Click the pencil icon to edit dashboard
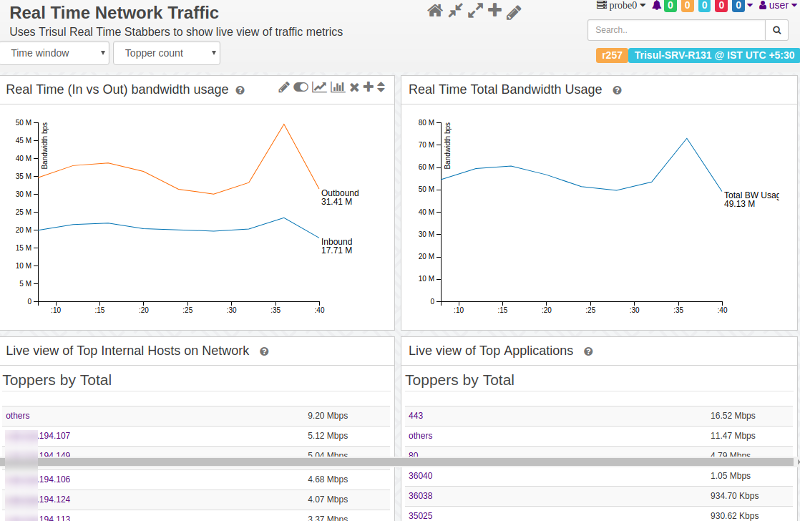800x521 pixels. (x=514, y=12)
